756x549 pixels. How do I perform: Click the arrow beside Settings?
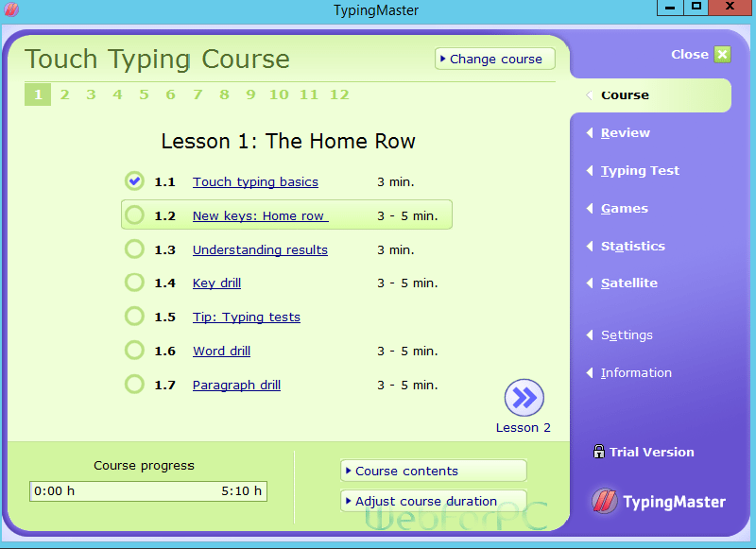click(x=590, y=335)
